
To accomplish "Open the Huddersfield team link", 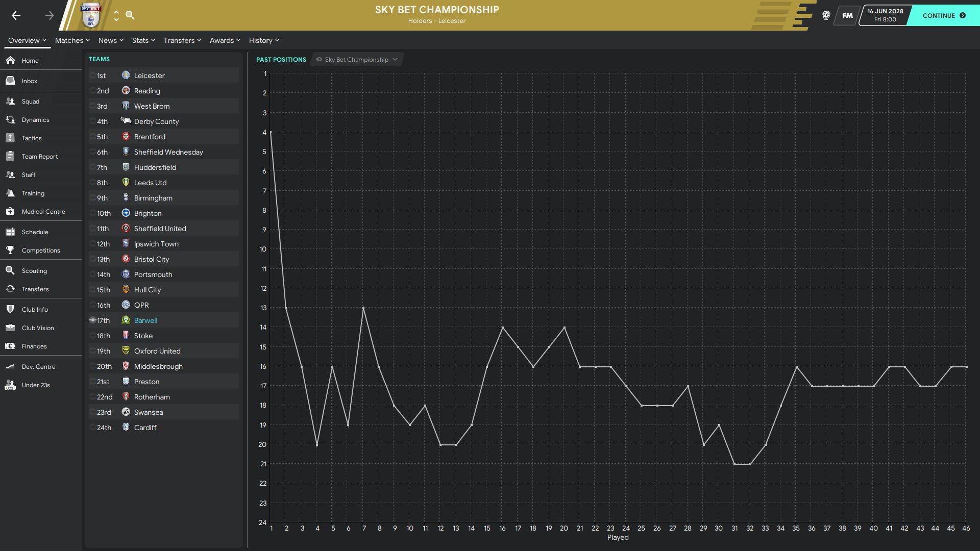I will click(155, 167).
